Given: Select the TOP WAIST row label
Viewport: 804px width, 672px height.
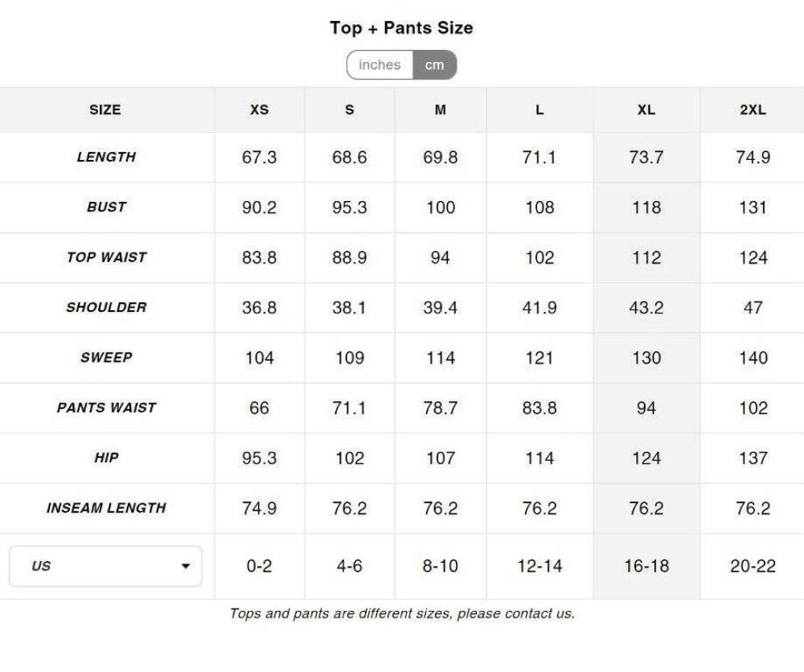Looking at the screenshot, I should pos(106,257).
